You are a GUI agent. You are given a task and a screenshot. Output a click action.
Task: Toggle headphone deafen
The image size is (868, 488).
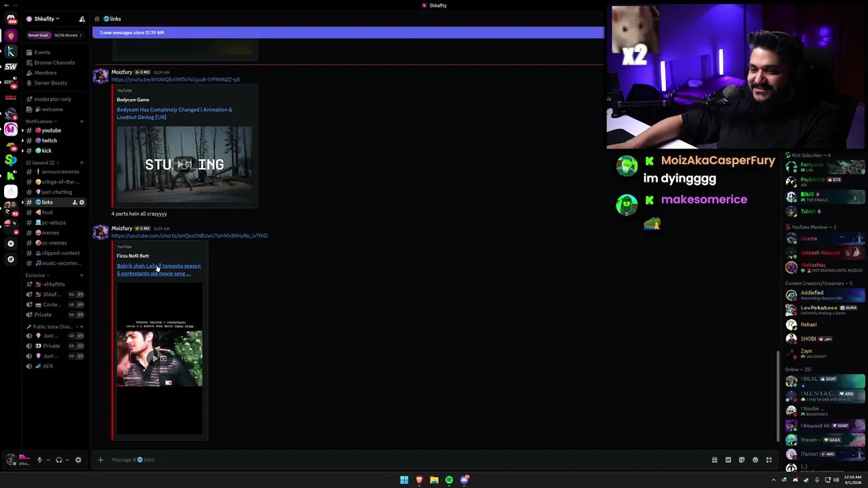[59, 460]
